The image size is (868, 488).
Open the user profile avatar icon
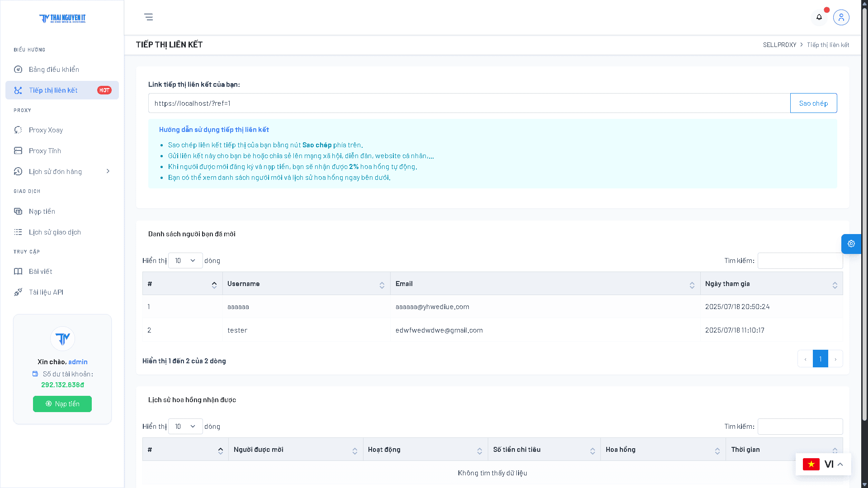tap(841, 17)
